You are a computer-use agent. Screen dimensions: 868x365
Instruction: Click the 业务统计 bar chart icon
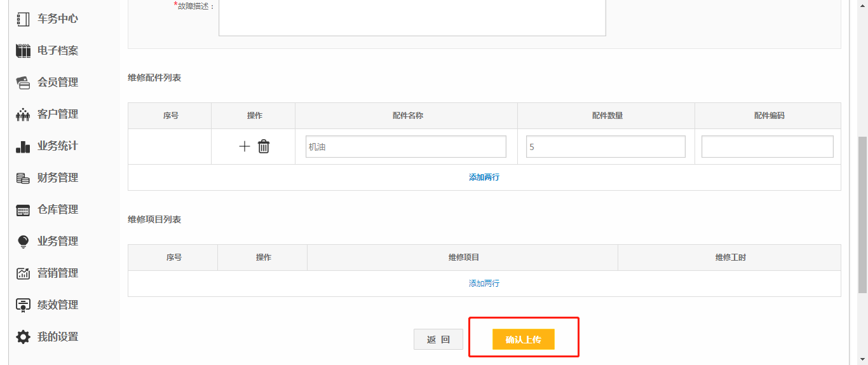click(23, 146)
